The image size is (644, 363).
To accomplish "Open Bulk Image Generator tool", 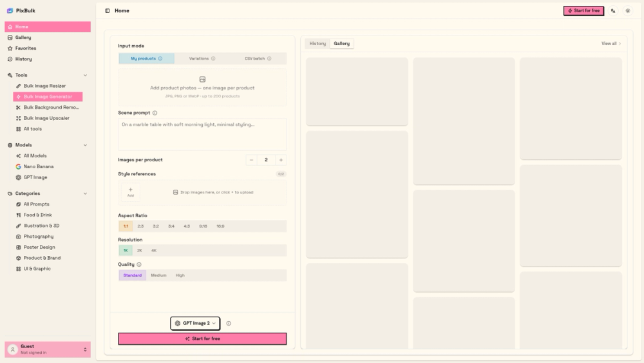I will pos(48,97).
